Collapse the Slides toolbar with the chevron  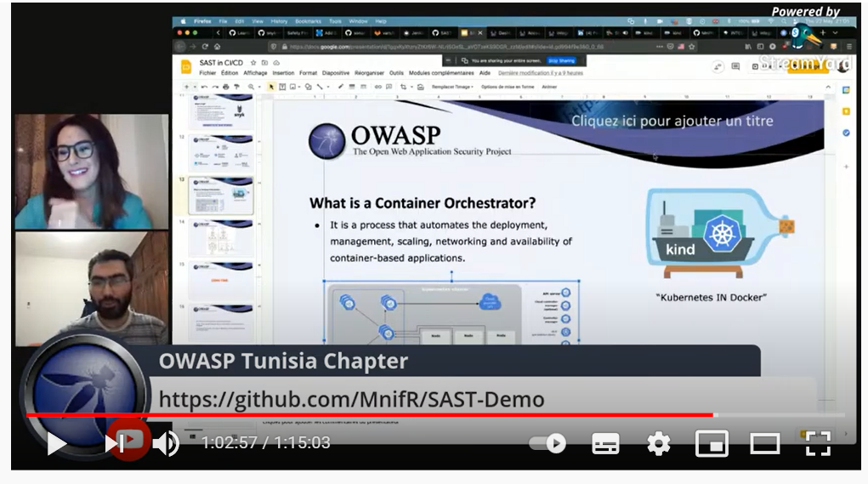coord(828,87)
